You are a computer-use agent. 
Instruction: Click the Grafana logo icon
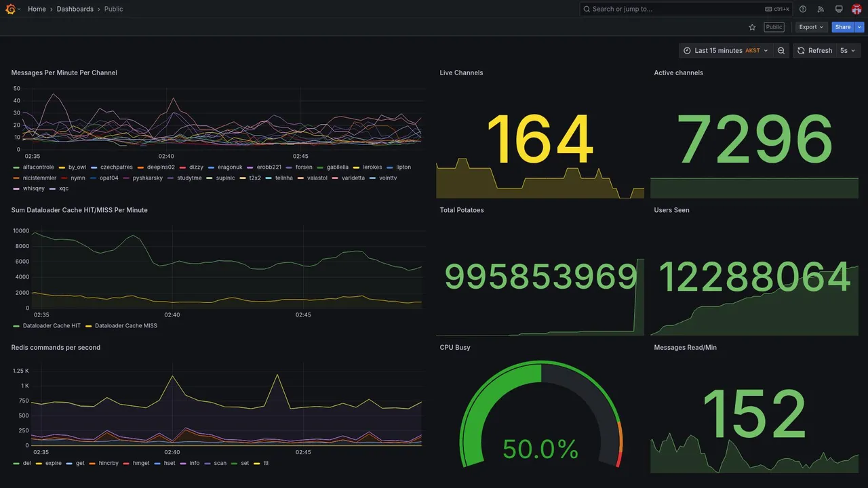10,9
